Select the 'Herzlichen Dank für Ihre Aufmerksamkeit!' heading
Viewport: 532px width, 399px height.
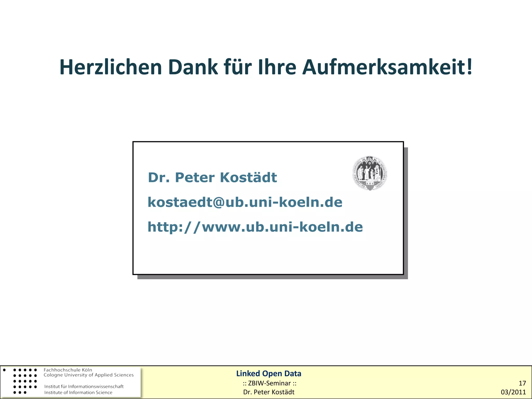pyautogui.click(x=266, y=67)
